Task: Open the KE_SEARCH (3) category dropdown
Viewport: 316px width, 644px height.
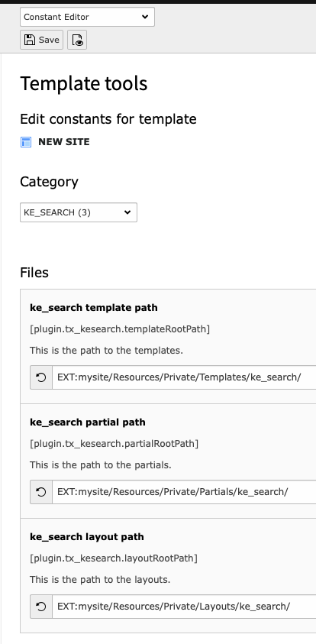Action: click(79, 212)
